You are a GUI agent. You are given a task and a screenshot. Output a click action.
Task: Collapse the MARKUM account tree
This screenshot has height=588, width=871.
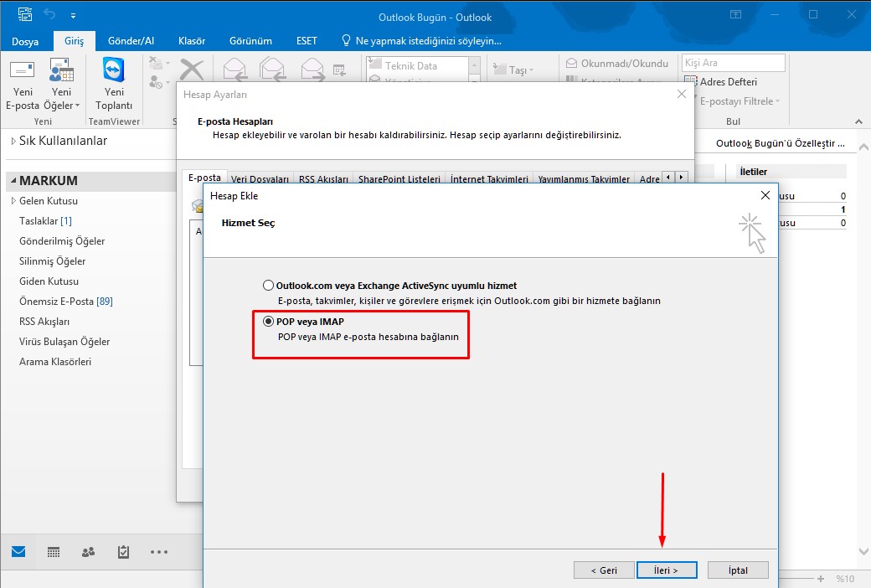pyautogui.click(x=13, y=181)
